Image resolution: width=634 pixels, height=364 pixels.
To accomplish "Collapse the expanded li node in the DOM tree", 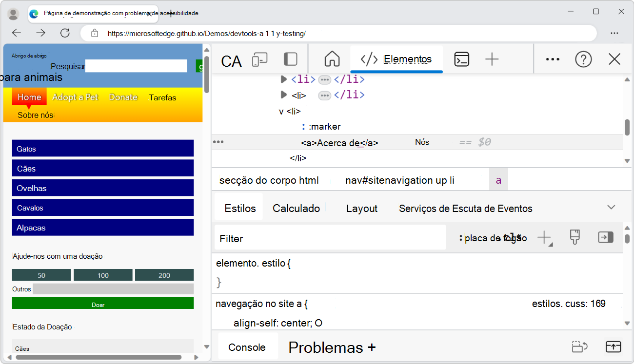I will [280, 111].
